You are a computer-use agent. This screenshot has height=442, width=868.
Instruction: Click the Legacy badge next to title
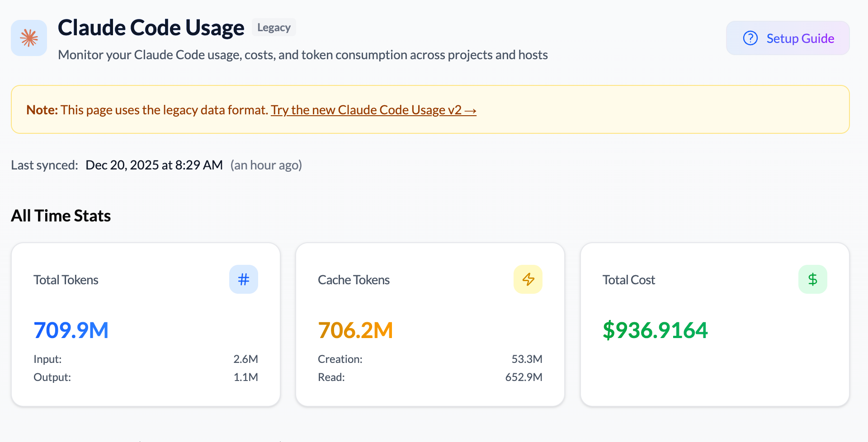(274, 28)
